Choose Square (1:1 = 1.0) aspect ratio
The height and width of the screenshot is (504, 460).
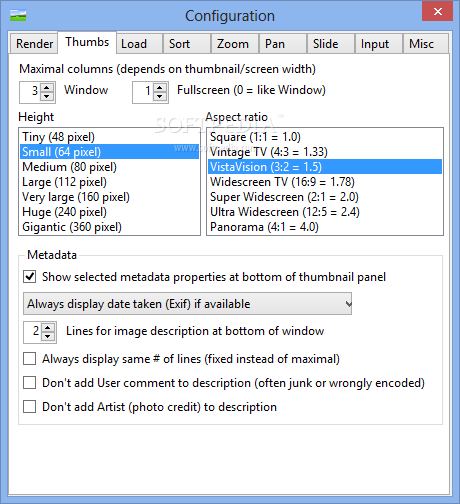pyautogui.click(x=325, y=137)
